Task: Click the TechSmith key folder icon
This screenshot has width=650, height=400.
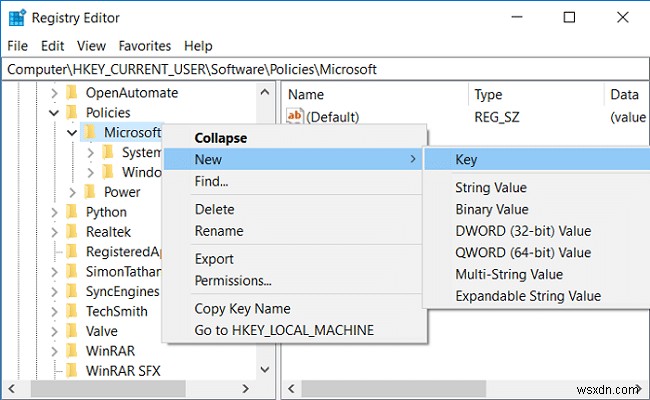Action: point(71,311)
